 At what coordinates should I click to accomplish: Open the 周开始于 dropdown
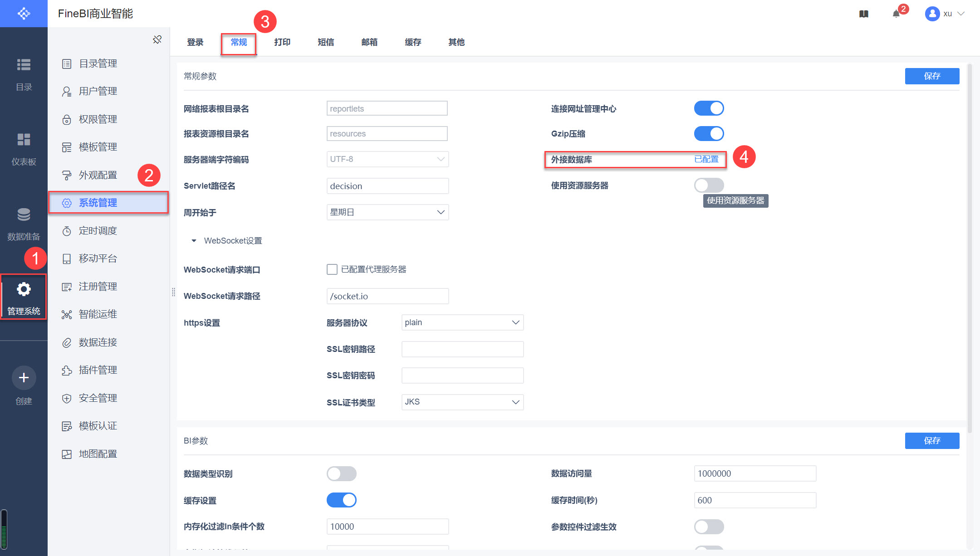click(x=387, y=212)
